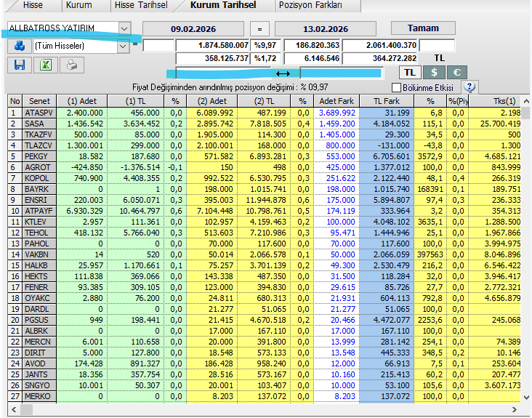Click the Tamam button
This screenshot has height=418, width=532.
tap(423, 28)
